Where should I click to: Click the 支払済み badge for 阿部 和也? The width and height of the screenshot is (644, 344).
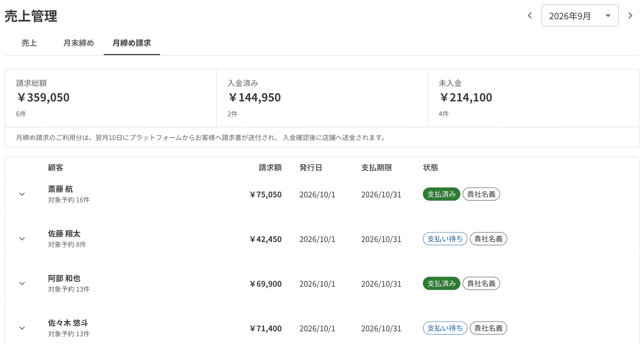click(x=441, y=284)
